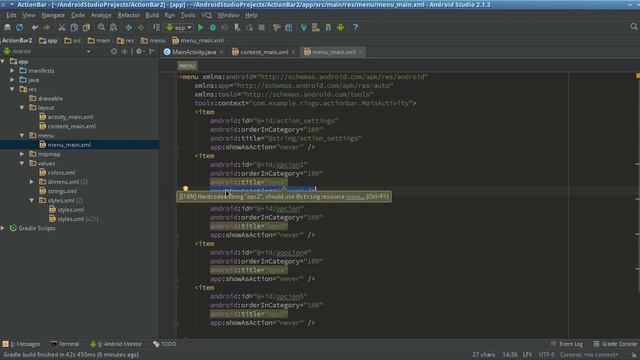Screen dimensions: 640x360
Task: Click the Help question mark icon
Action: click(x=356, y=27)
